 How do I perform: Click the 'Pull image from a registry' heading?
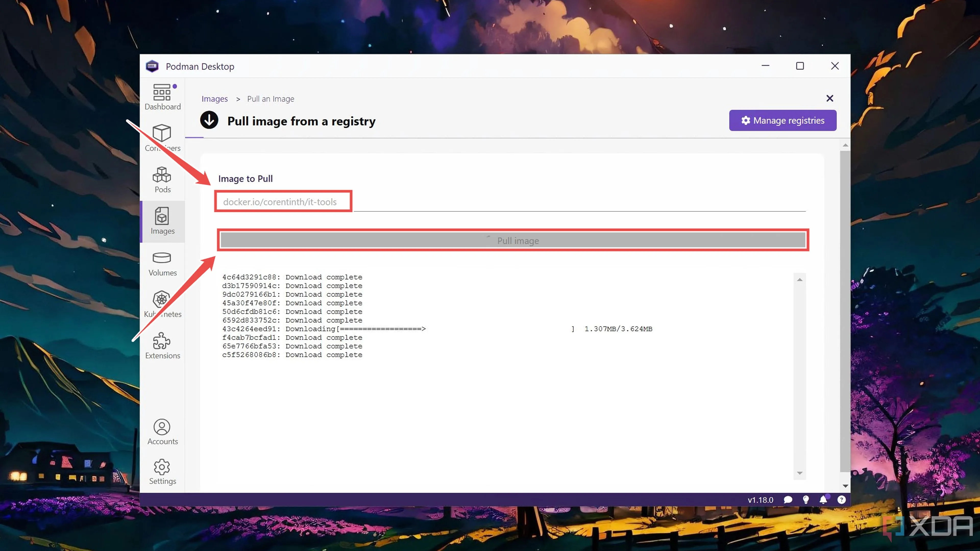(301, 121)
